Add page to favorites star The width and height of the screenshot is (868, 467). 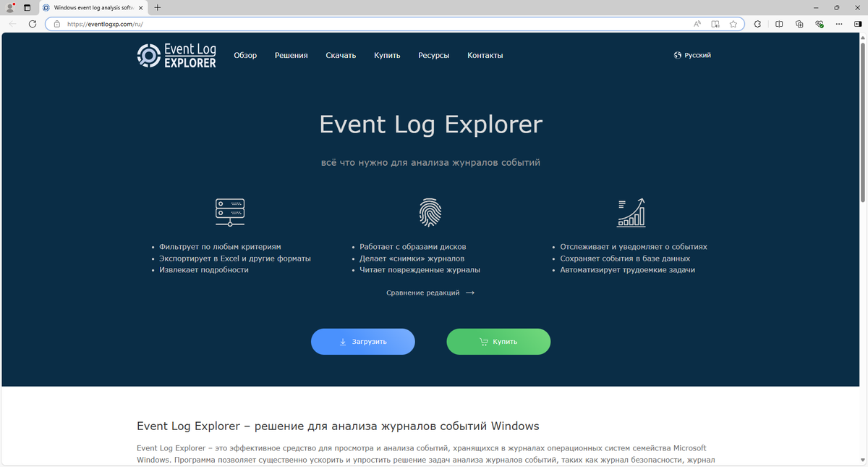tap(733, 24)
